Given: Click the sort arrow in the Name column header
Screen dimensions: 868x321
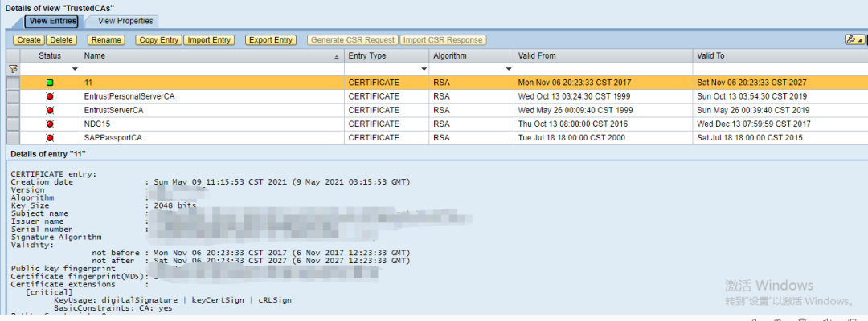Looking at the screenshot, I should 337,56.
